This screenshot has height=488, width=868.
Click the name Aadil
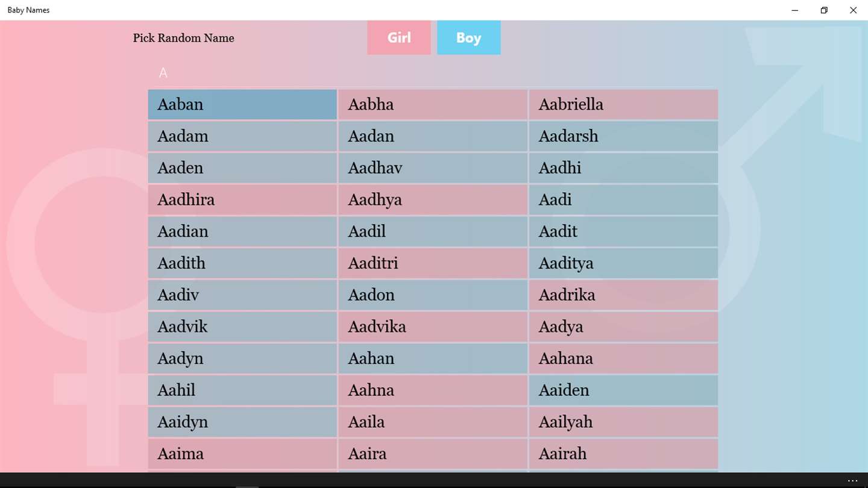click(x=432, y=231)
